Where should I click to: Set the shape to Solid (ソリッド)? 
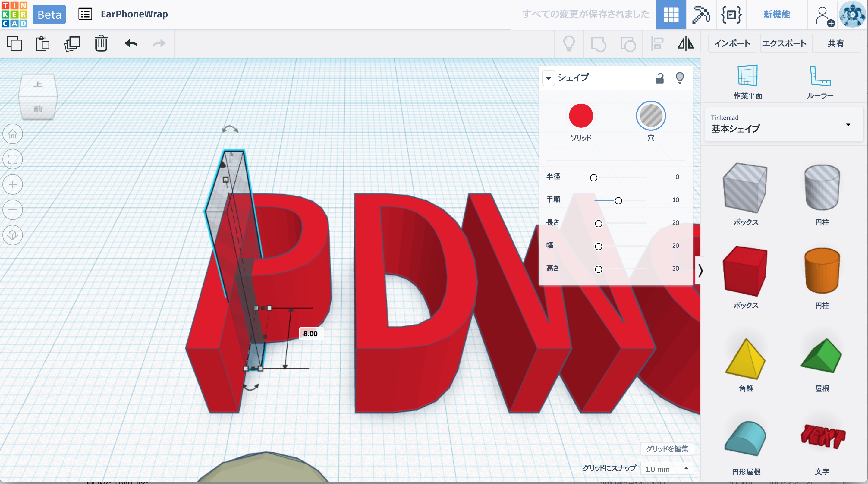580,116
